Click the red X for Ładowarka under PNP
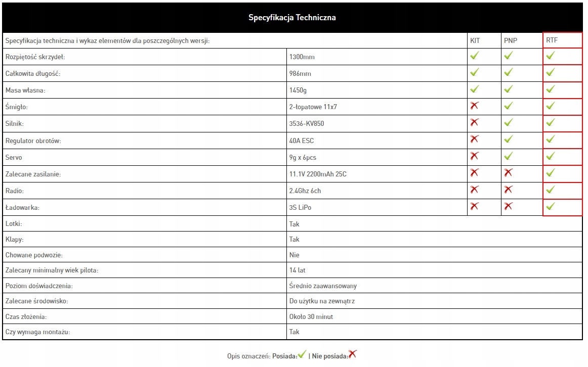This screenshot has width=588, height=367. coord(508,206)
